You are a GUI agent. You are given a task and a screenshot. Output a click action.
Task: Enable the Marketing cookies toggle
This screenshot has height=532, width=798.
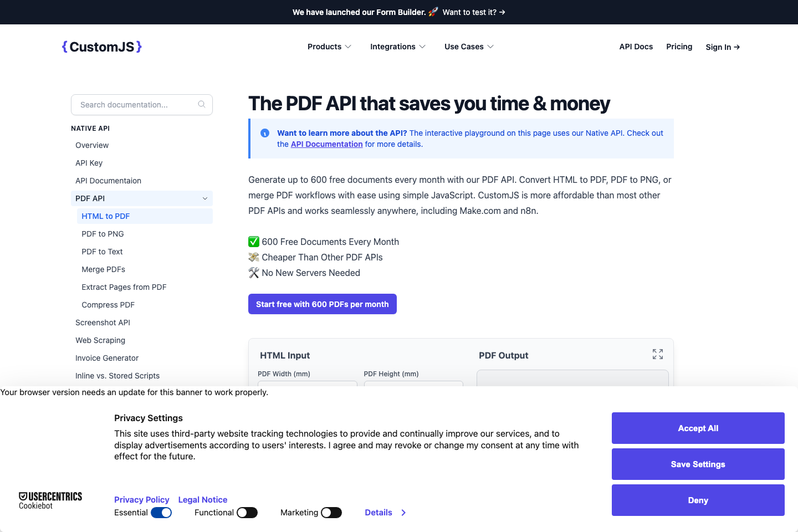(332, 513)
